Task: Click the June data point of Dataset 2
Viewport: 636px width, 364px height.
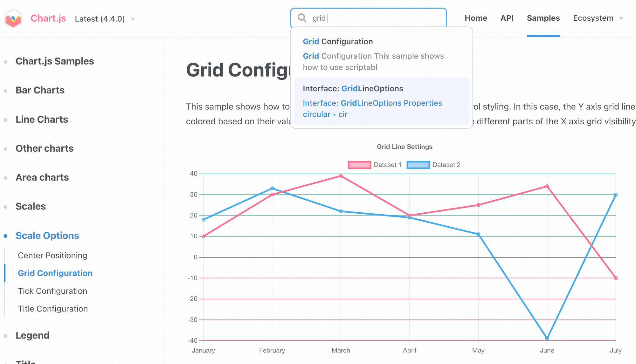Action: (x=547, y=339)
